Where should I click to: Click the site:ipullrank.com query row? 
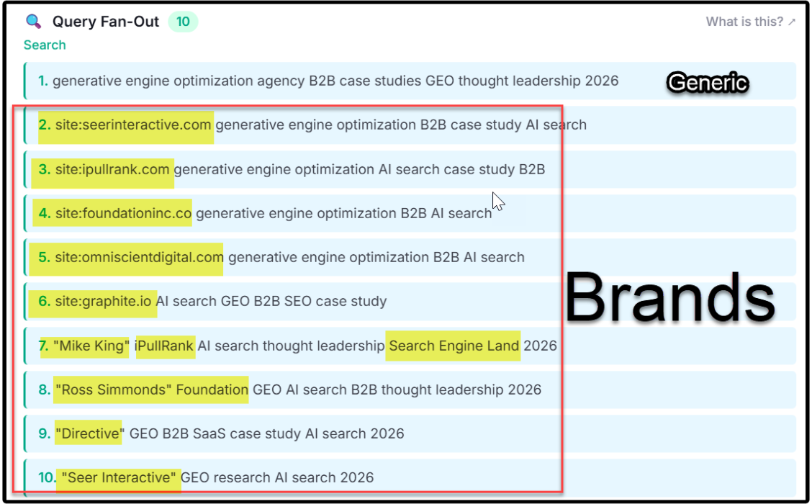pyautogui.click(x=410, y=169)
